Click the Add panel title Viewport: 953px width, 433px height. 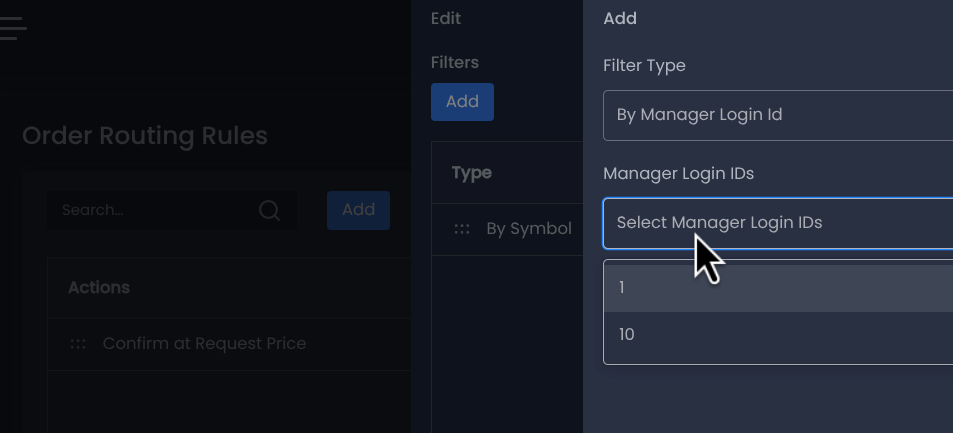click(620, 19)
